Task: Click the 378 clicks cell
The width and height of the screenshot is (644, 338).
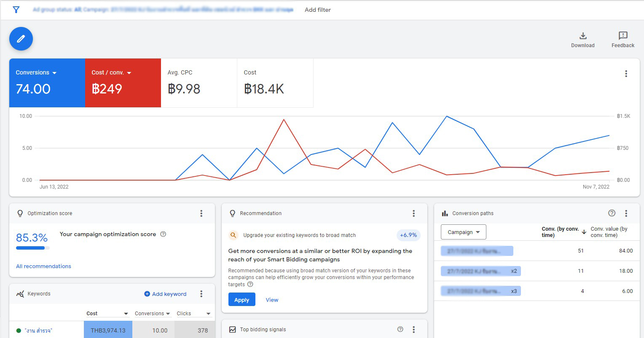Action: [195, 330]
